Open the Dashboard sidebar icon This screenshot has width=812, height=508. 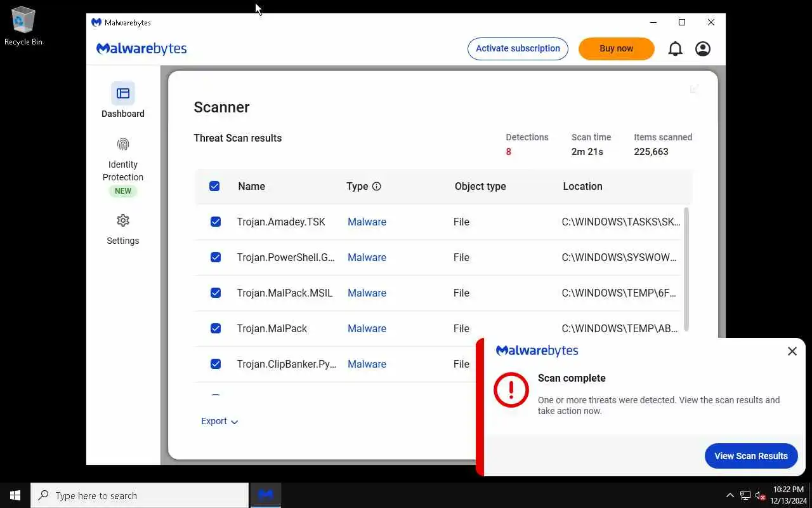pos(123,93)
